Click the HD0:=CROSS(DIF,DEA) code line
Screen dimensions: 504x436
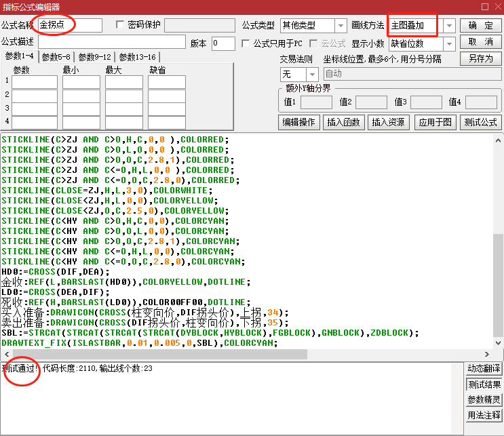(x=56, y=272)
